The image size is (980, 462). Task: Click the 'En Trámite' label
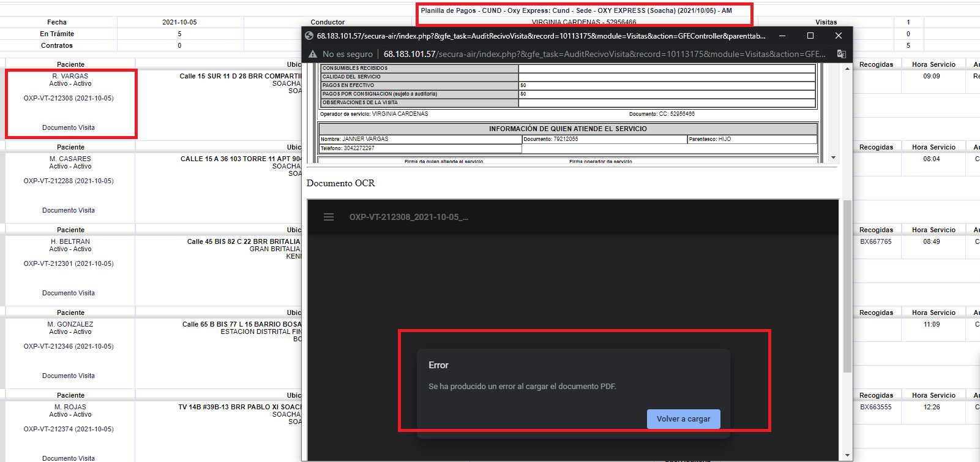[x=57, y=34]
